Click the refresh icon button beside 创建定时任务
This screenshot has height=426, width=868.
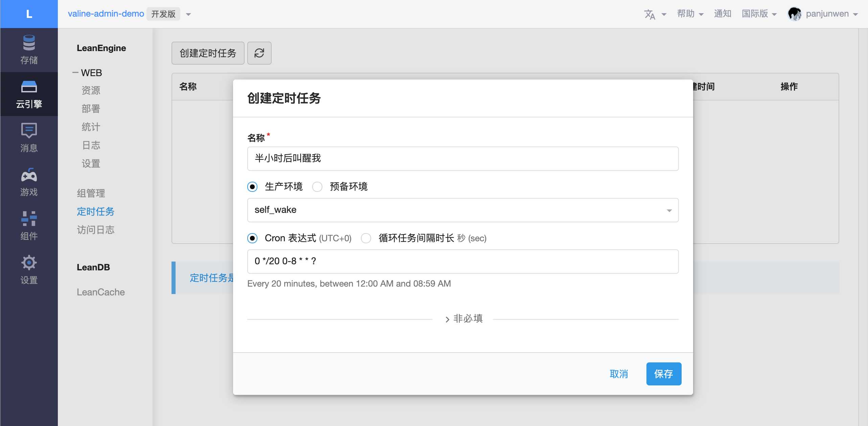coord(259,53)
